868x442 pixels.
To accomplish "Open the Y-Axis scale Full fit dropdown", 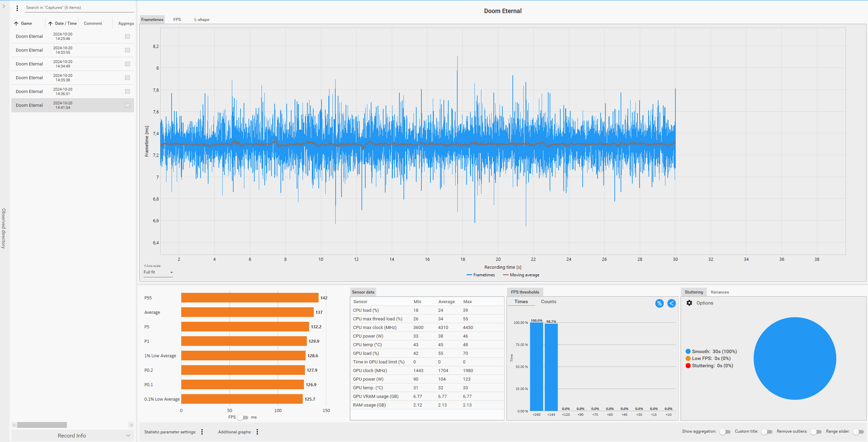I will pos(158,272).
